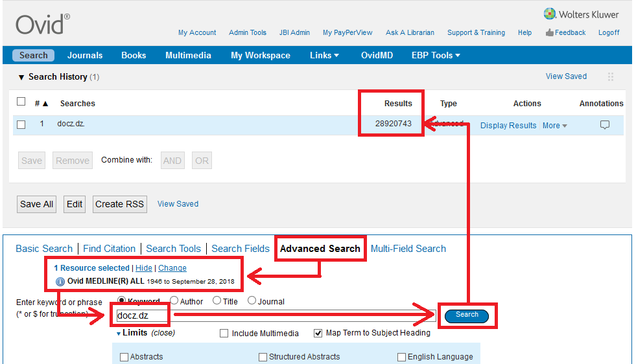Screen dimensions: 636x364
Task: Enable the Include Multimedia checkbox
Action: (x=224, y=334)
